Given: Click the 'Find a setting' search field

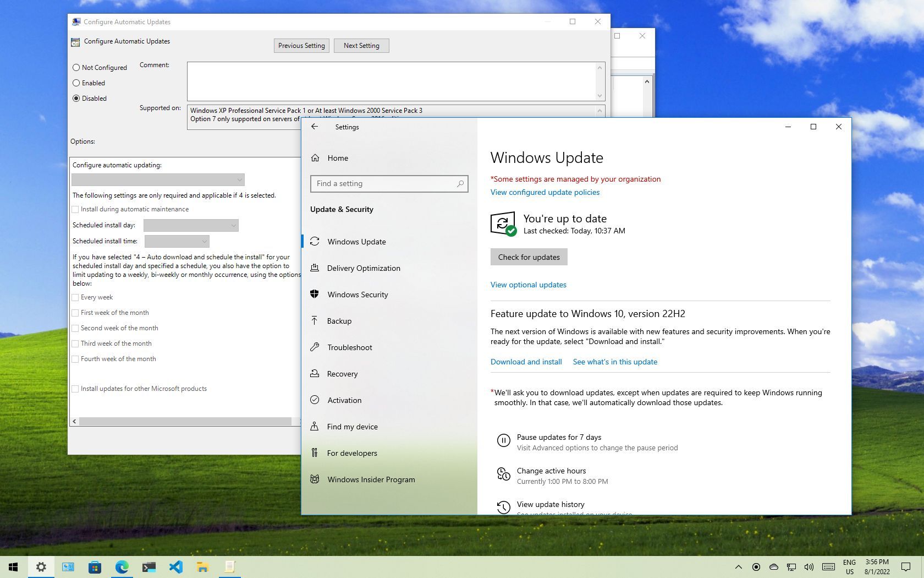Looking at the screenshot, I should (x=389, y=183).
